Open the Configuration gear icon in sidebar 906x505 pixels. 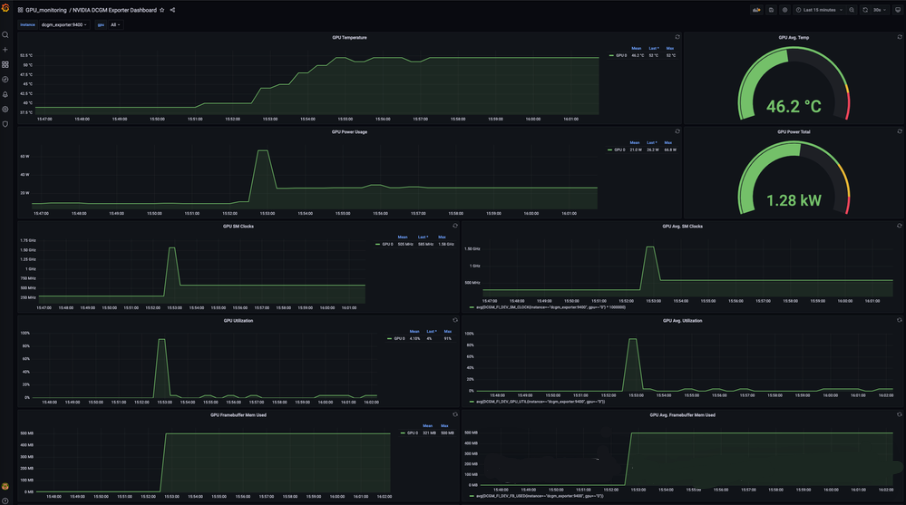tap(5, 109)
